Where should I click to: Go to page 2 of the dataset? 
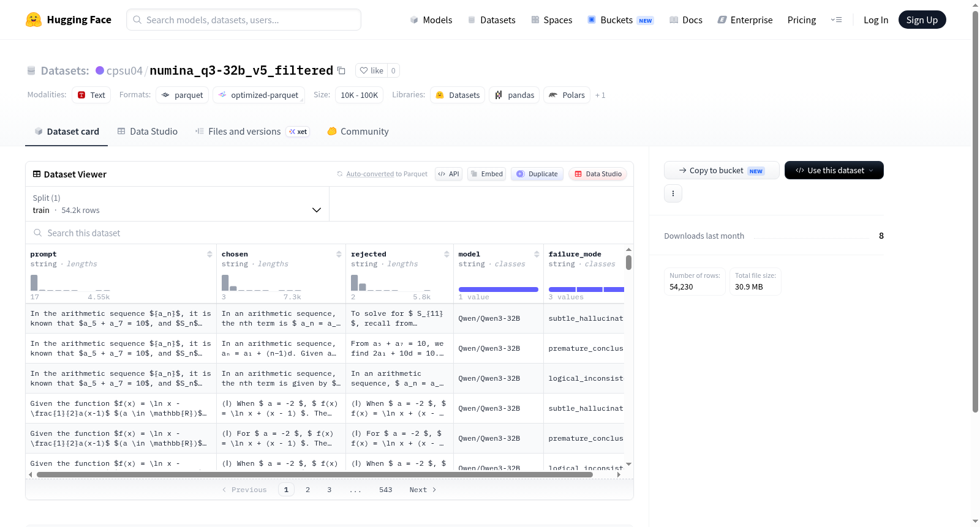point(308,490)
